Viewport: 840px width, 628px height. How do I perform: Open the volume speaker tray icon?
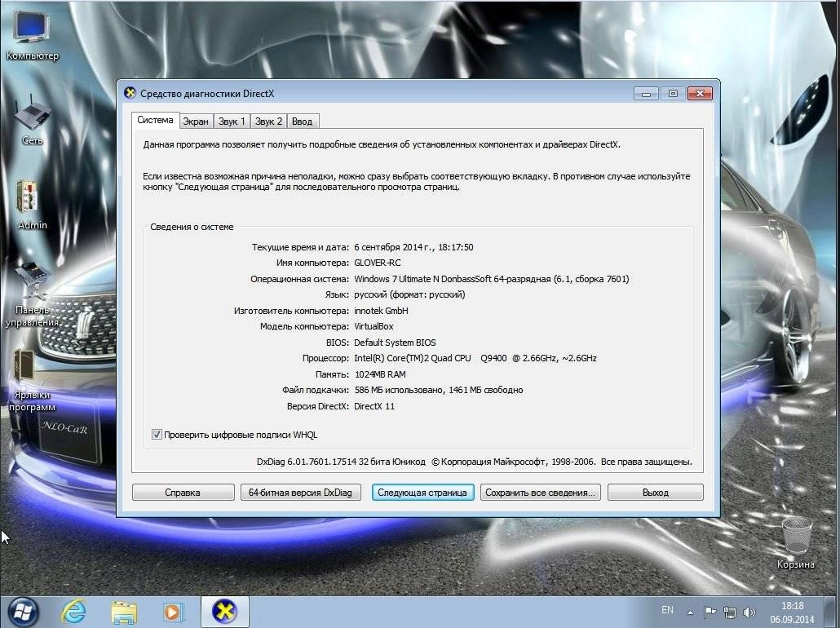[749, 612]
